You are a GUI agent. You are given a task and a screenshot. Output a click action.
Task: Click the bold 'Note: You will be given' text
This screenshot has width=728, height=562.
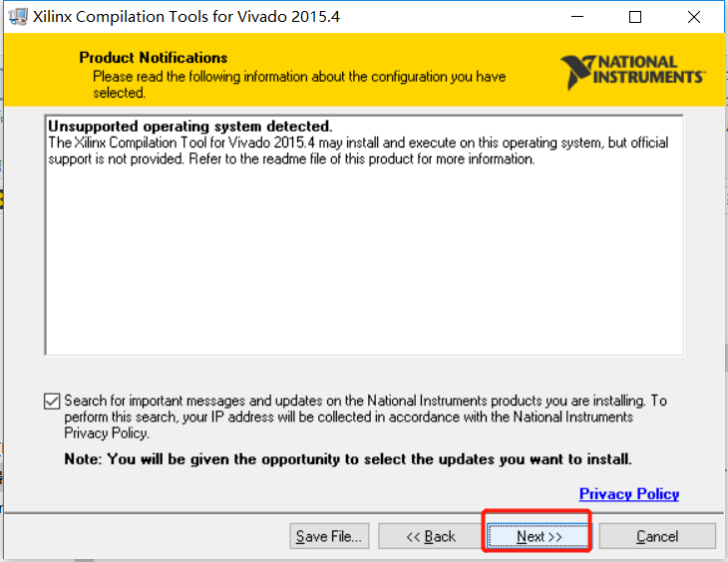click(x=348, y=459)
